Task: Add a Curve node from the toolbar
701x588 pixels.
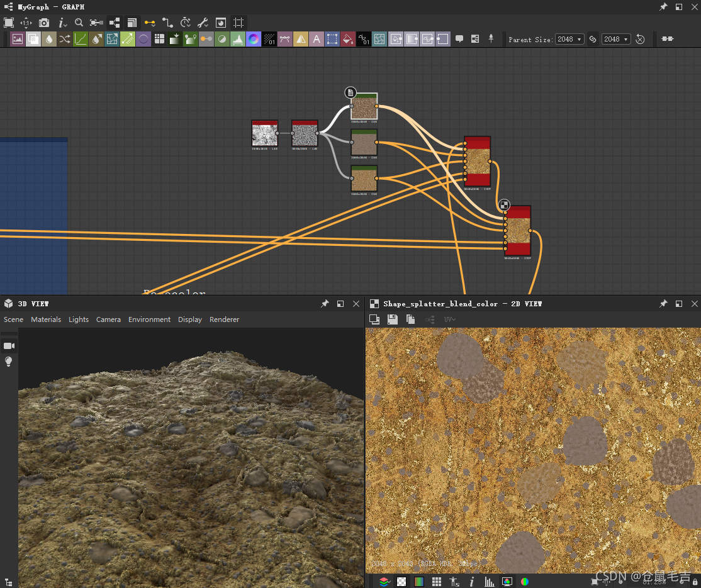Action: tap(81, 39)
